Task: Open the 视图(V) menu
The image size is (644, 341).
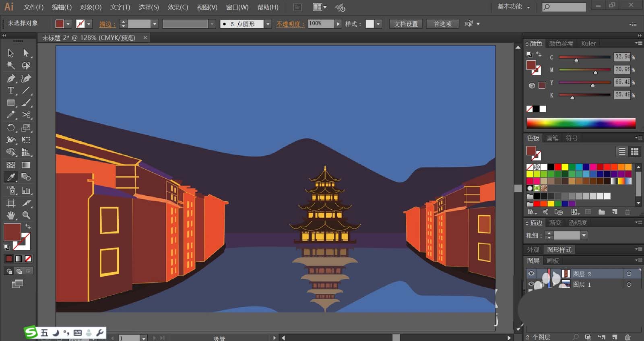Action: 207,7
